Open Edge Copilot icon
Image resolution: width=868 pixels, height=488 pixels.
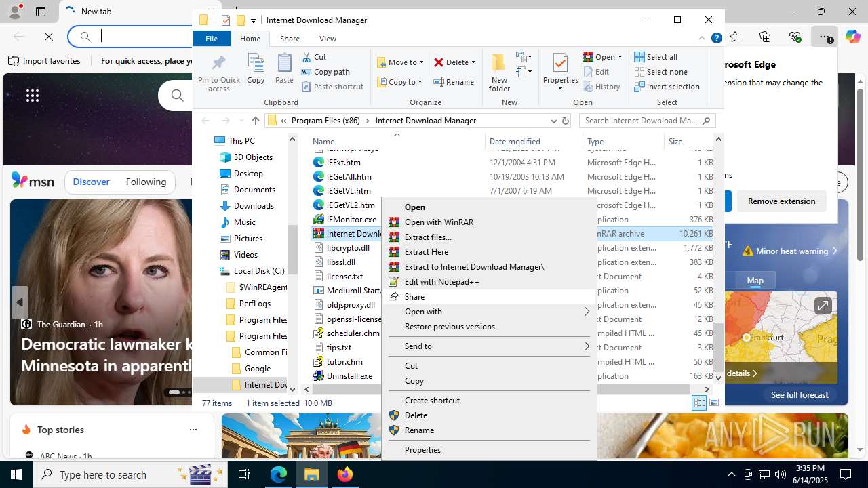852,37
